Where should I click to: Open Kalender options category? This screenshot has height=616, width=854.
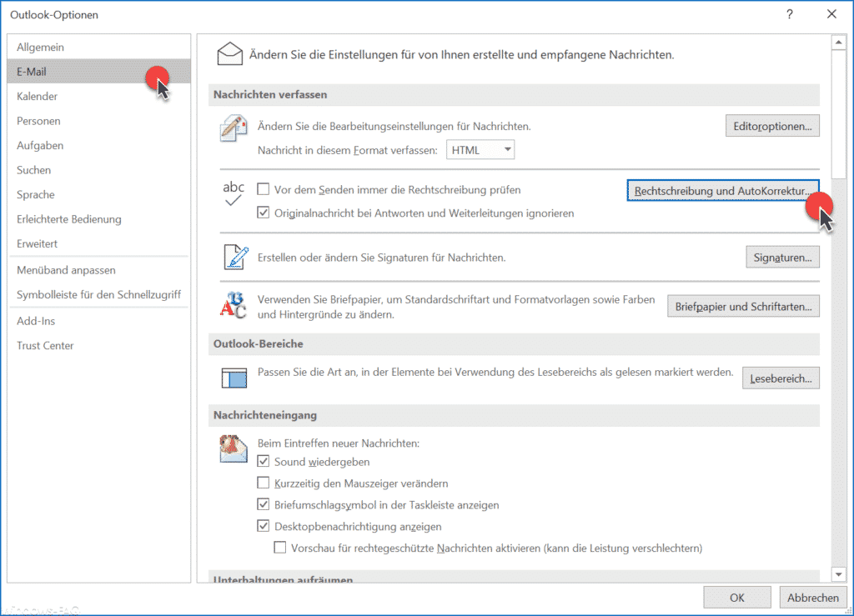[99, 96]
